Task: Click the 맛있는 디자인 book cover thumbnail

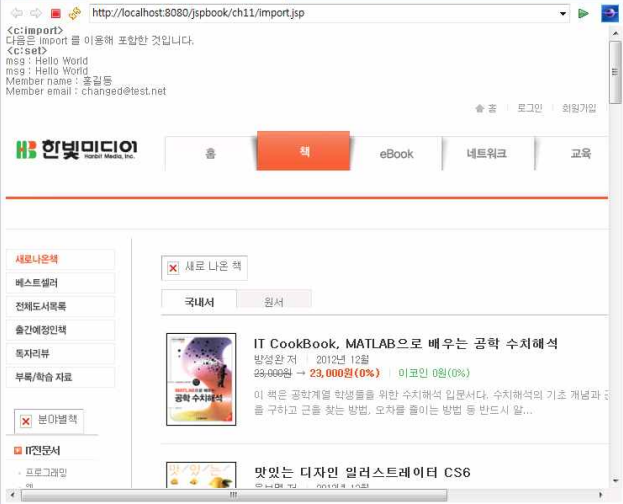Action: (201, 475)
